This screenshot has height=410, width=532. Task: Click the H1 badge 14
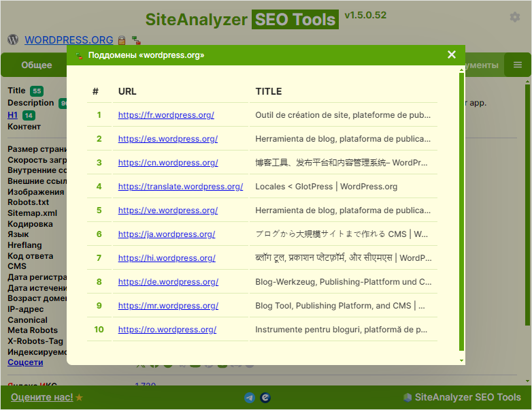tap(29, 116)
